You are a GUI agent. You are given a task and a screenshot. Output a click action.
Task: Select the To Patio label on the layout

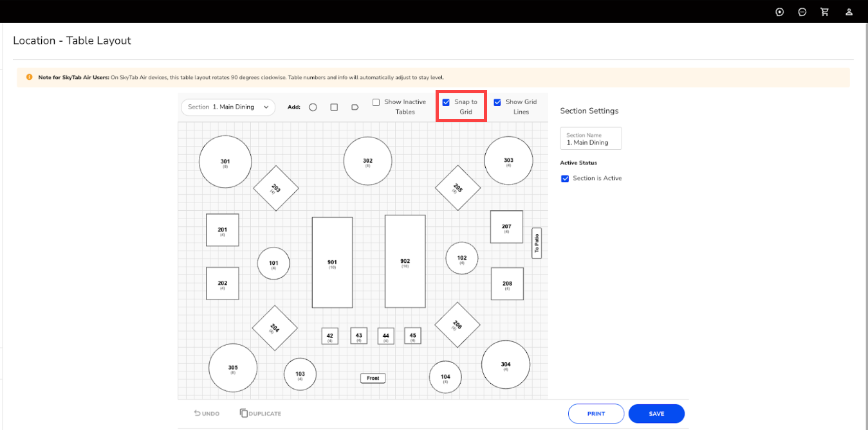[x=537, y=243]
